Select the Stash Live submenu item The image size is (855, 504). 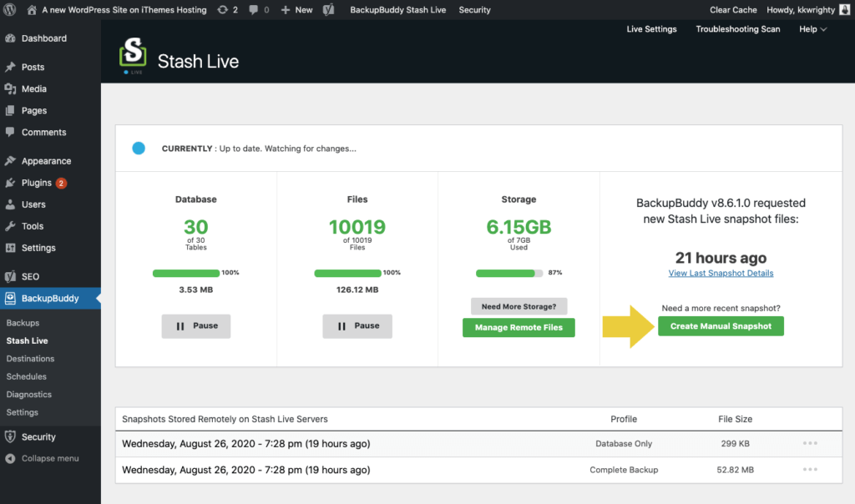tap(28, 340)
